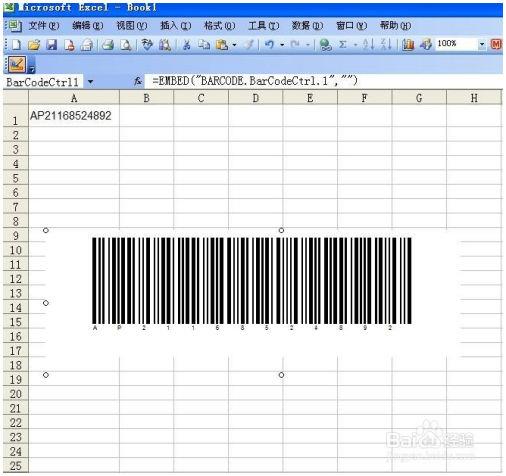Viewport: 506px width, 476px height.
Task: Click the Permission document icon
Action: (69, 44)
